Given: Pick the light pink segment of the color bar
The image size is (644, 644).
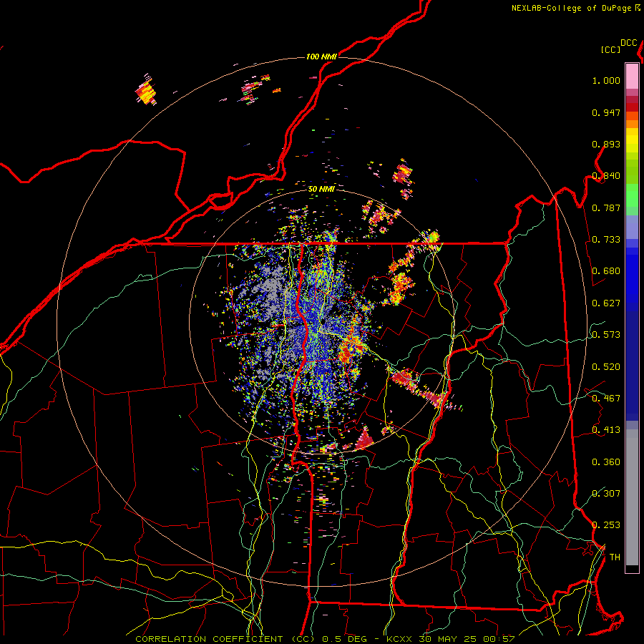Looking at the screenshot, I should click(x=632, y=77).
